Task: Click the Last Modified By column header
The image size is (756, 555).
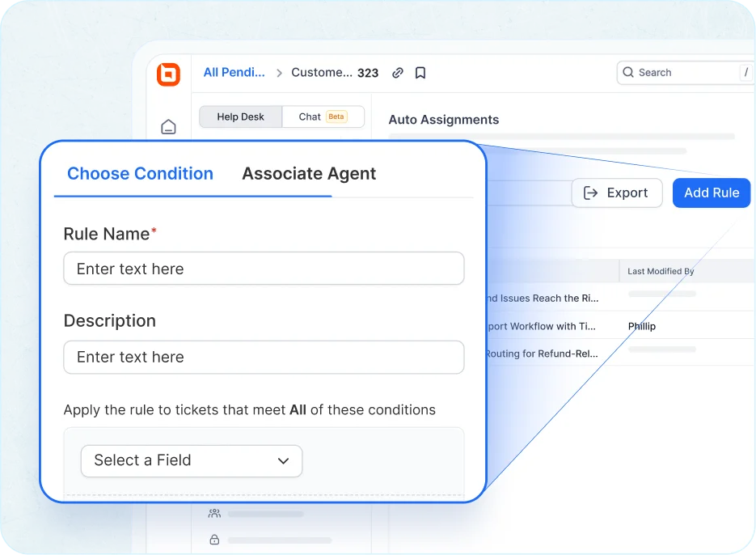Action: point(661,271)
